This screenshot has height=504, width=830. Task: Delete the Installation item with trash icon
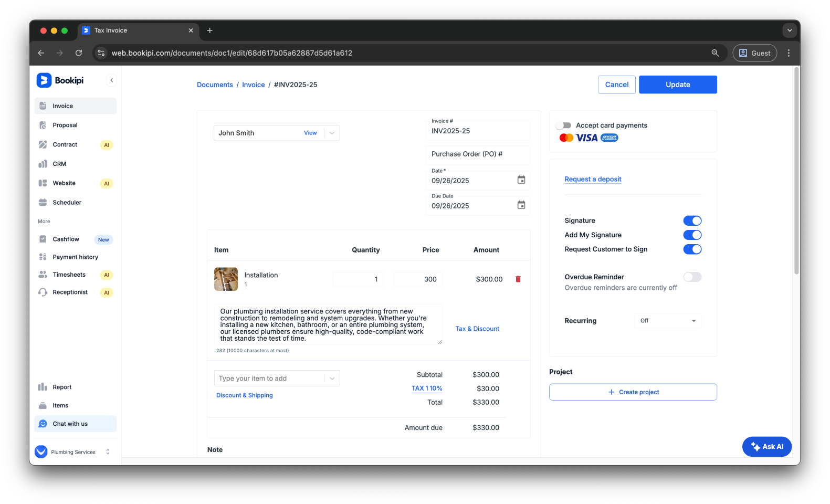(x=518, y=279)
